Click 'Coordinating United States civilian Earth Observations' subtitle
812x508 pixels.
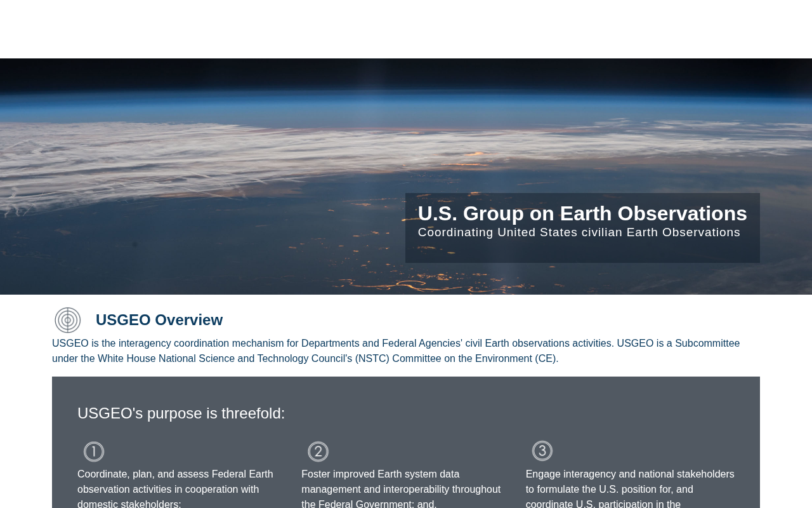pos(579,232)
